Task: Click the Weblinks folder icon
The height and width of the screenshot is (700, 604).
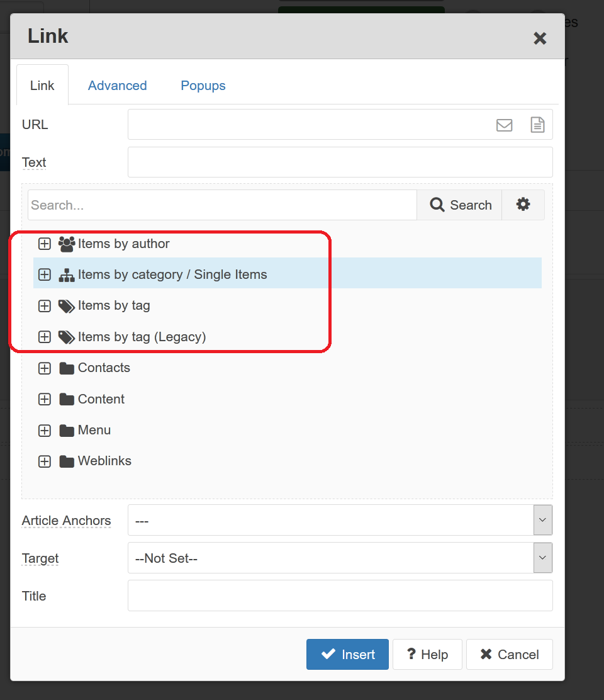Action: pos(67,461)
